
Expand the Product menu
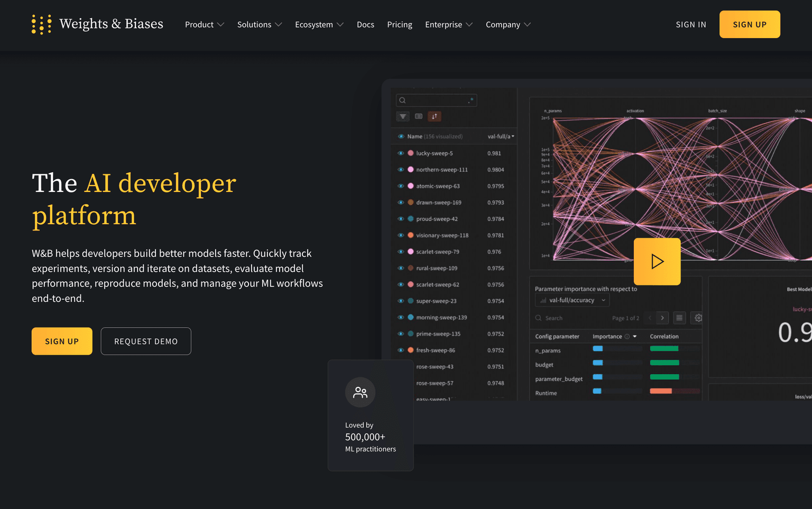coord(205,24)
